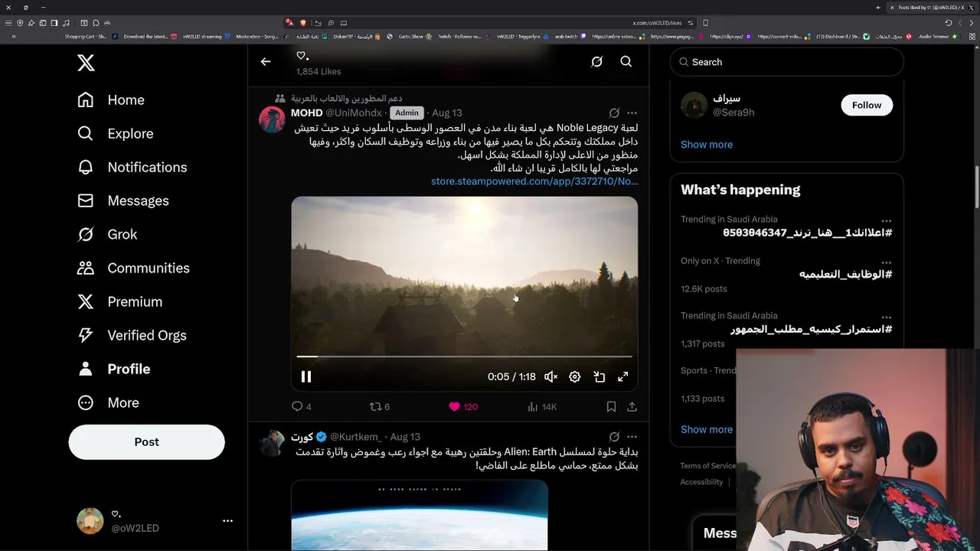980x551 pixels.
Task: Open Premium in the sidebar
Action: [119, 302]
